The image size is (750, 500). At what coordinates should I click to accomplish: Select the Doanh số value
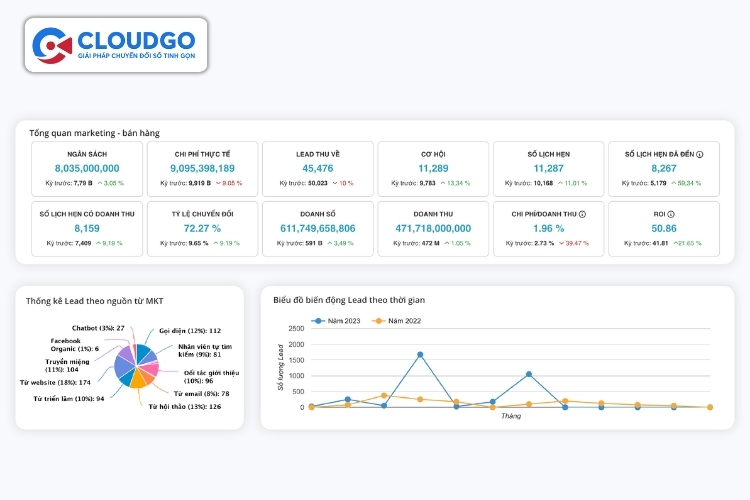pyautogui.click(x=318, y=228)
